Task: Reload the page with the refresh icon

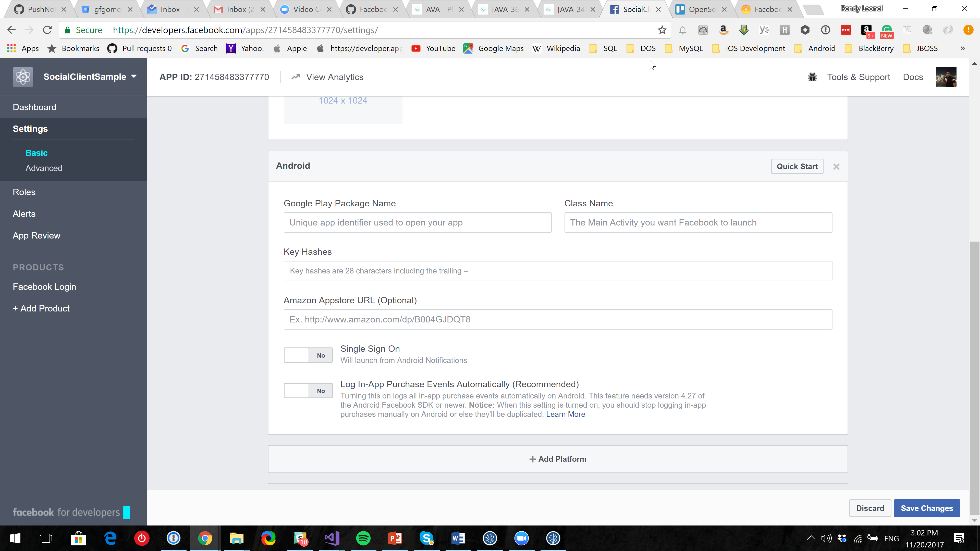Action: point(47,30)
